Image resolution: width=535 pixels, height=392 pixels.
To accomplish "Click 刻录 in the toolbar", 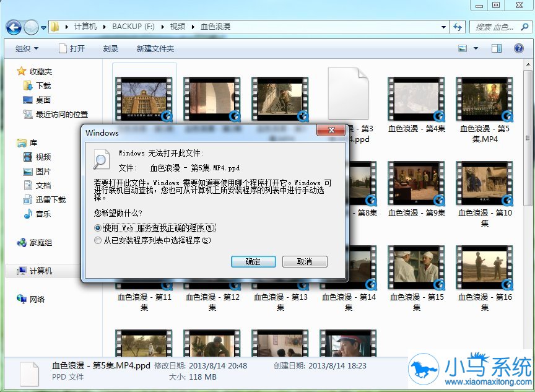I will click(x=111, y=49).
